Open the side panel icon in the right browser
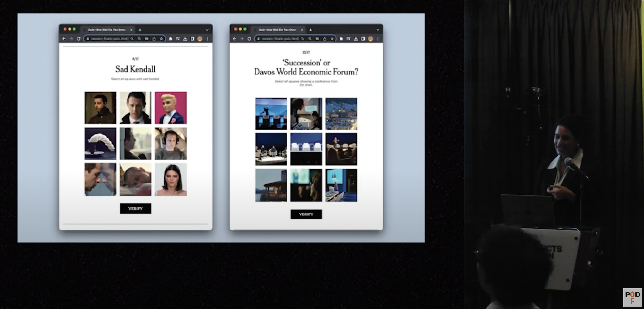The image size is (644, 309). pyautogui.click(x=363, y=39)
